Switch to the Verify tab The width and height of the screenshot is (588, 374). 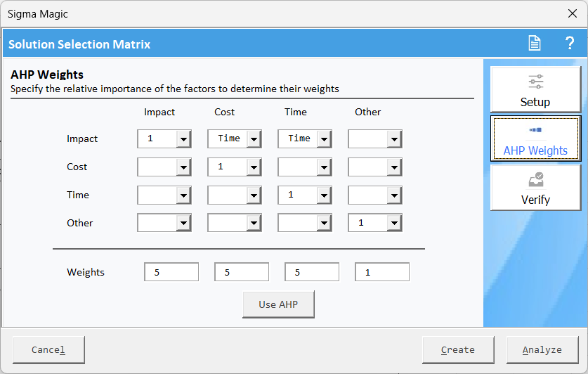(x=535, y=188)
